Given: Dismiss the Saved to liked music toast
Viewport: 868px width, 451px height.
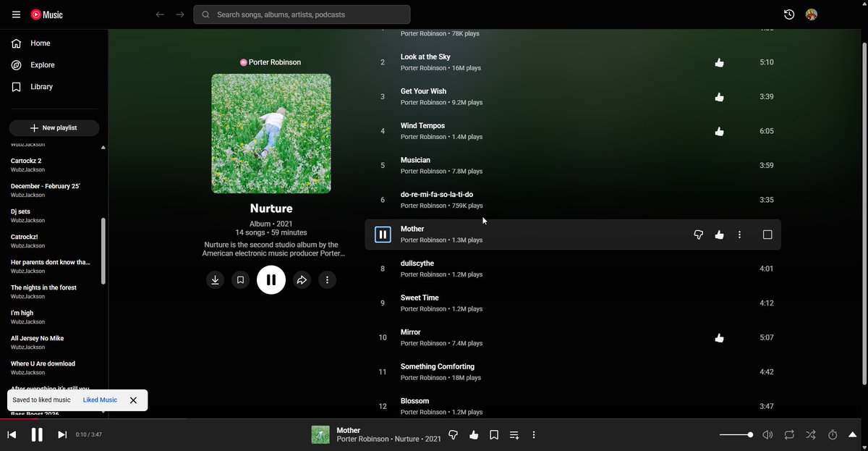Looking at the screenshot, I should point(133,400).
